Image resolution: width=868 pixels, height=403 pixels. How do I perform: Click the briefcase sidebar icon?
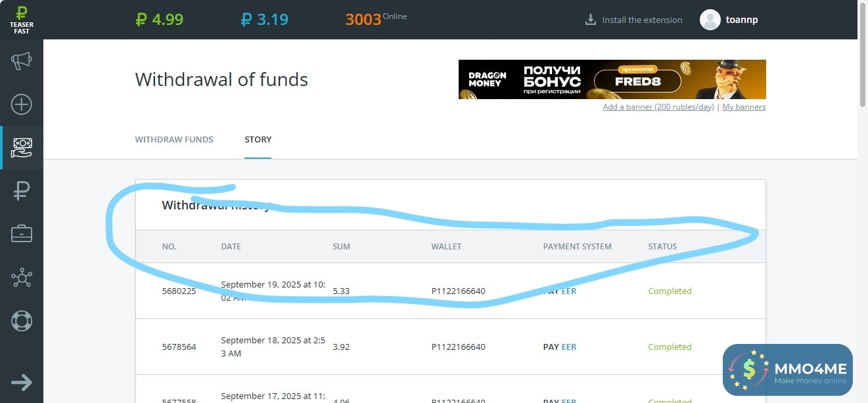point(22,234)
